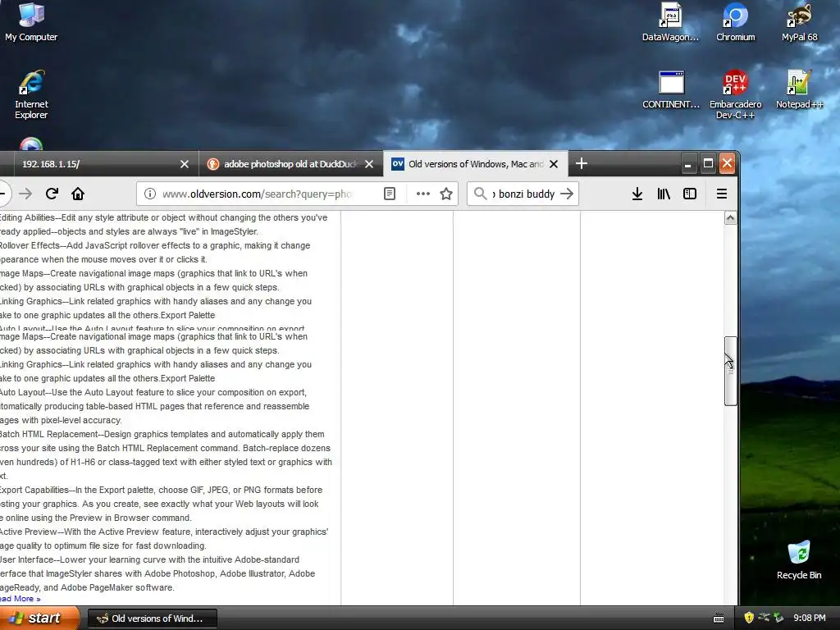
Task: Click the "Rollover Effects" paragraph text
Action: [x=155, y=253]
